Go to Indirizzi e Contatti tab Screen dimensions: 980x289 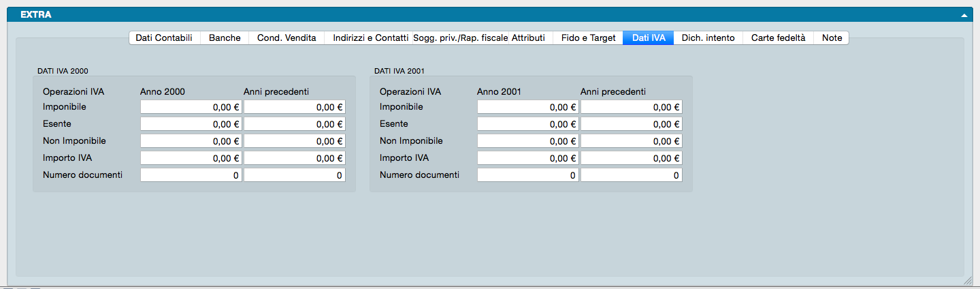click(370, 38)
